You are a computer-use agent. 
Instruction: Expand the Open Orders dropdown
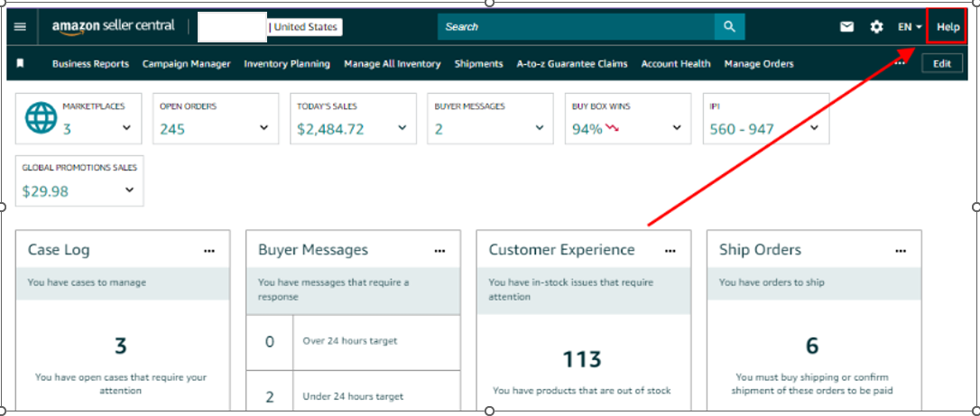click(x=263, y=128)
